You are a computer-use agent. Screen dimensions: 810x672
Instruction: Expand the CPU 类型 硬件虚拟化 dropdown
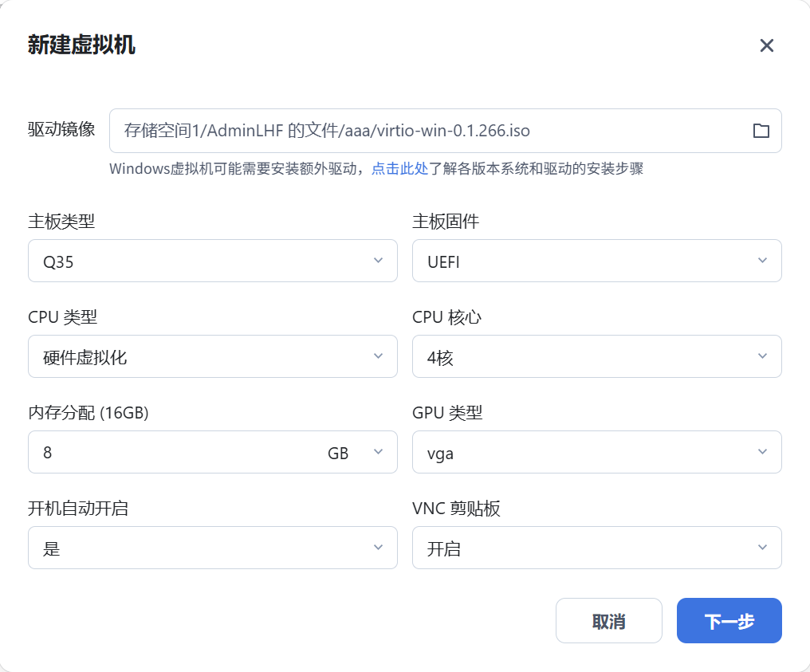pyautogui.click(x=213, y=356)
